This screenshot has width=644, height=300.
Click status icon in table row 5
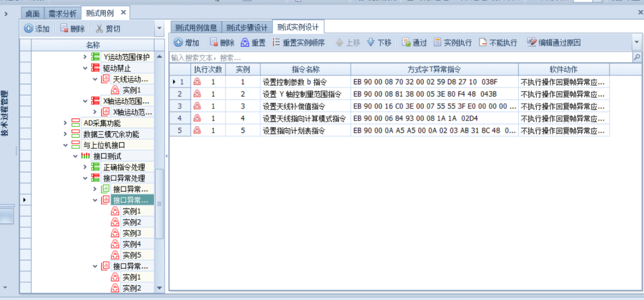point(197,130)
